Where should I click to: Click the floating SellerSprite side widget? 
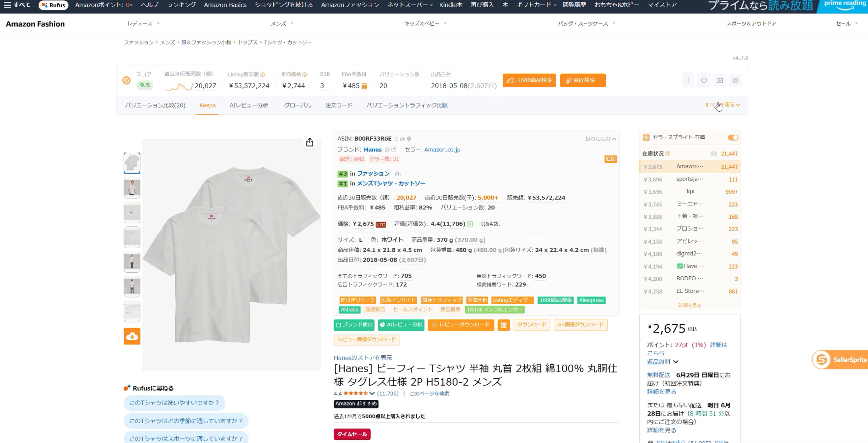coord(840,360)
